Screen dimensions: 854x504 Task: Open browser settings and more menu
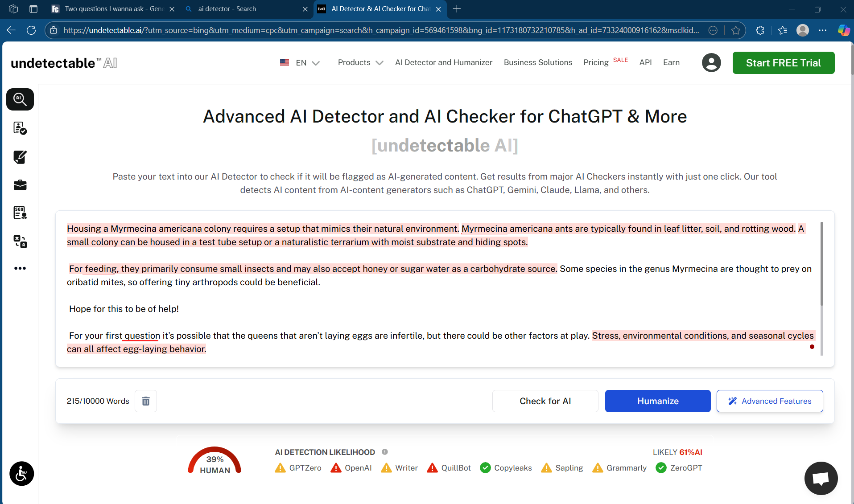tap(823, 30)
